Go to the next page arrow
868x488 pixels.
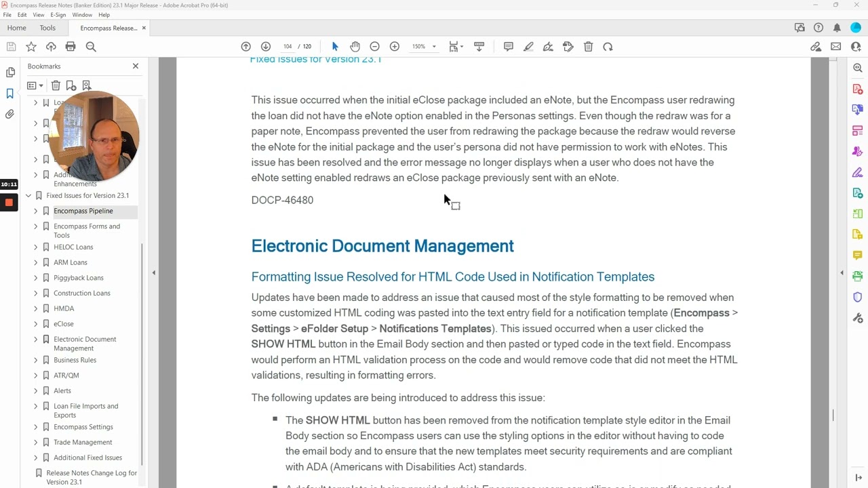[x=266, y=47]
